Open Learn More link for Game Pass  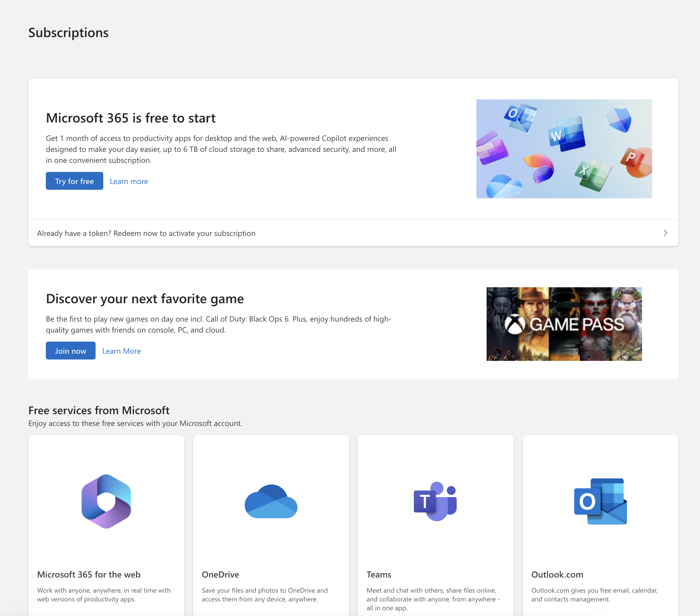pyautogui.click(x=121, y=351)
